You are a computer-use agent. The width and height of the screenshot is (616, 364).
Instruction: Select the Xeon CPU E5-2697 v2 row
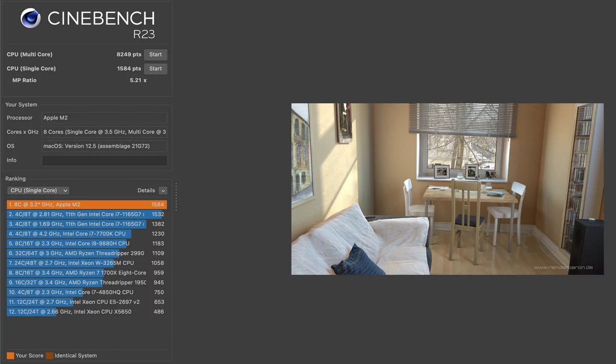pos(87,302)
